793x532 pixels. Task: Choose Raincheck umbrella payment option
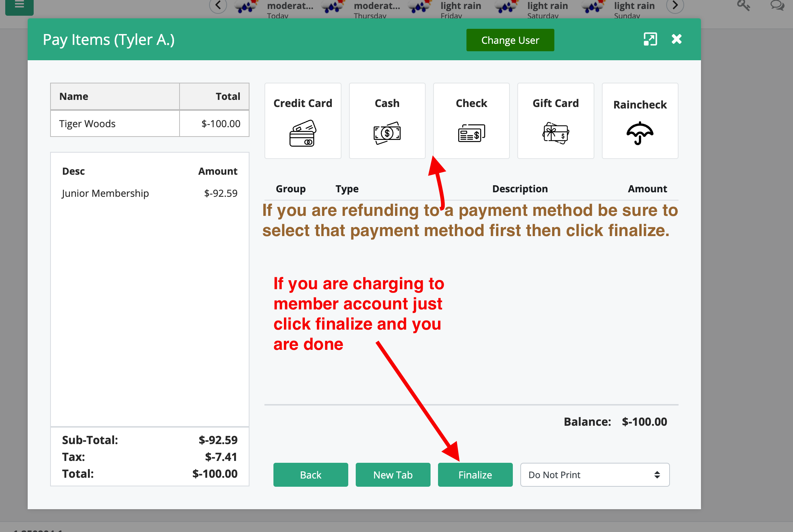click(x=640, y=121)
